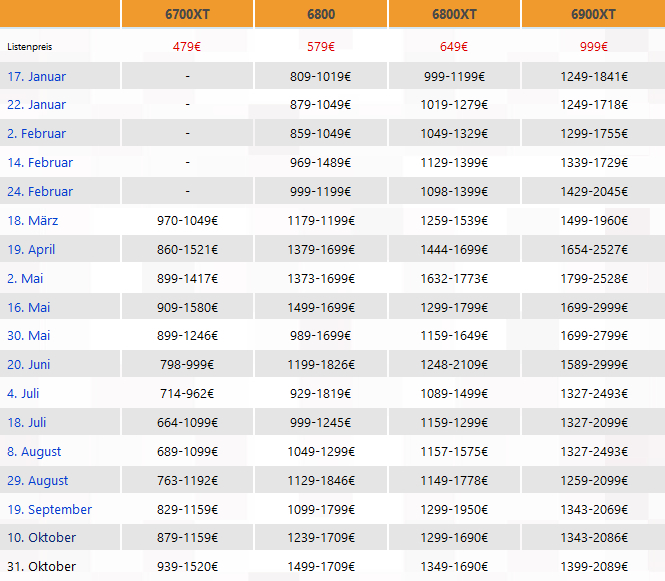Select cell 1343-2086€
This screenshot has width=665, height=581.
point(594,537)
